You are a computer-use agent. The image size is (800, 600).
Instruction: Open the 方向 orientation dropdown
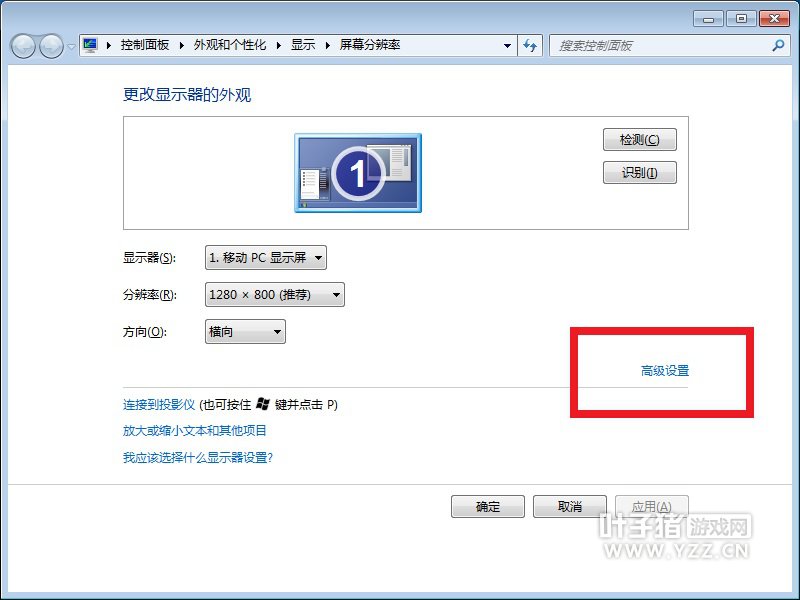click(245, 332)
